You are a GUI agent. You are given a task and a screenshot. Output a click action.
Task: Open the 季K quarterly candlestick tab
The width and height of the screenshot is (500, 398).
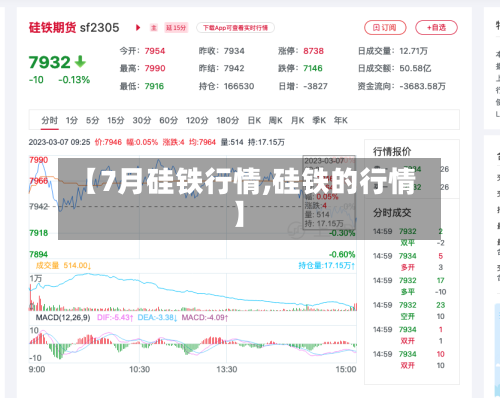319,120
